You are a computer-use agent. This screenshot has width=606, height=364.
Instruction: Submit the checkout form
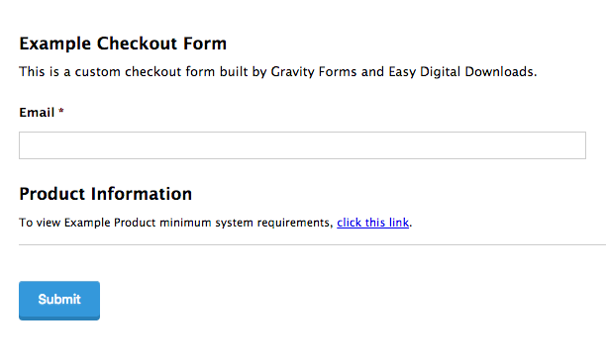[x=59, y=301]
